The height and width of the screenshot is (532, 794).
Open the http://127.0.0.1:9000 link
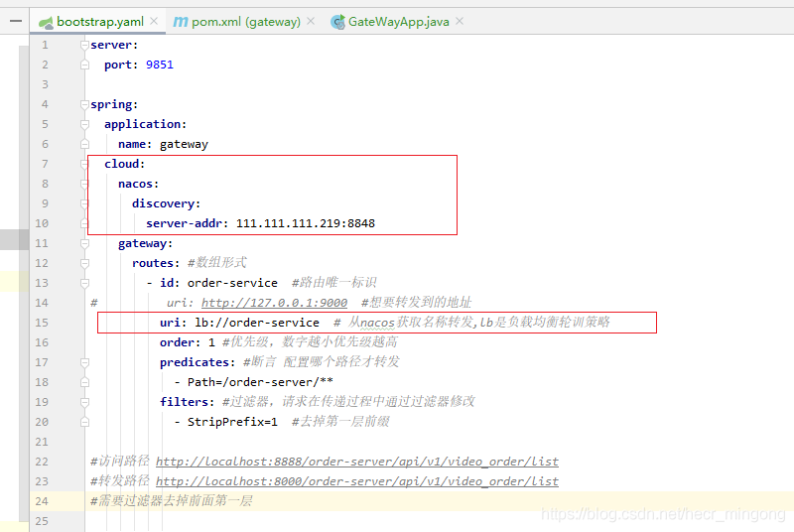click(x=274, y=303)
